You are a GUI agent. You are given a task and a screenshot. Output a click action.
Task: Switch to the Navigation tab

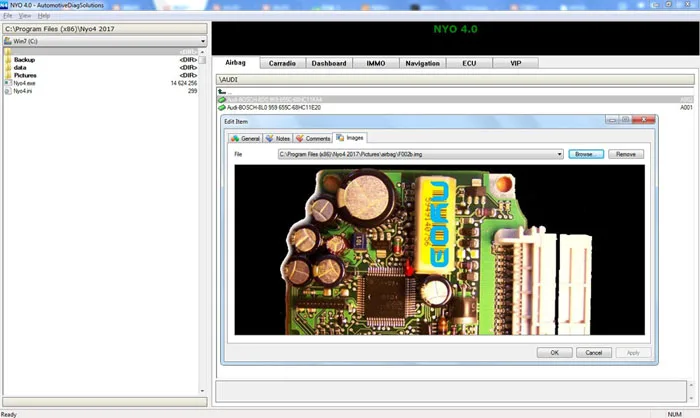[422, 63]
